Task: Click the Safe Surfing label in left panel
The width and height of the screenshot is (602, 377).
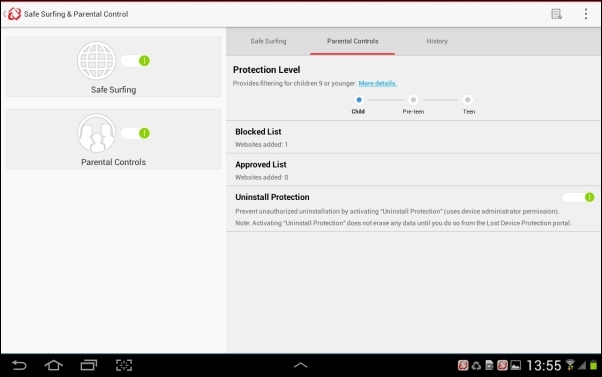Action: pyautogui.click(x=114, y=90)
